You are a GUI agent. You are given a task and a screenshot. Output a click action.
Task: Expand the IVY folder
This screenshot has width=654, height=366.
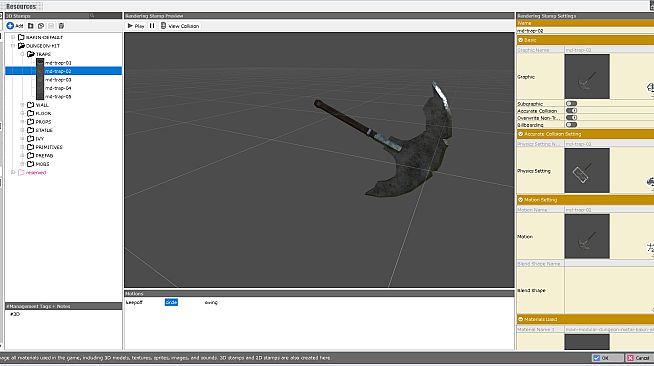click(22, 139)
